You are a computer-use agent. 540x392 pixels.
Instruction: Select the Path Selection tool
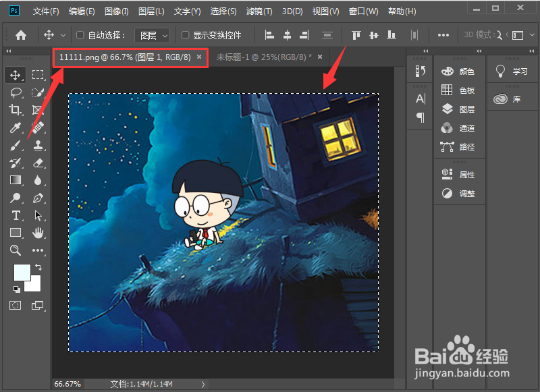point(38,215)
